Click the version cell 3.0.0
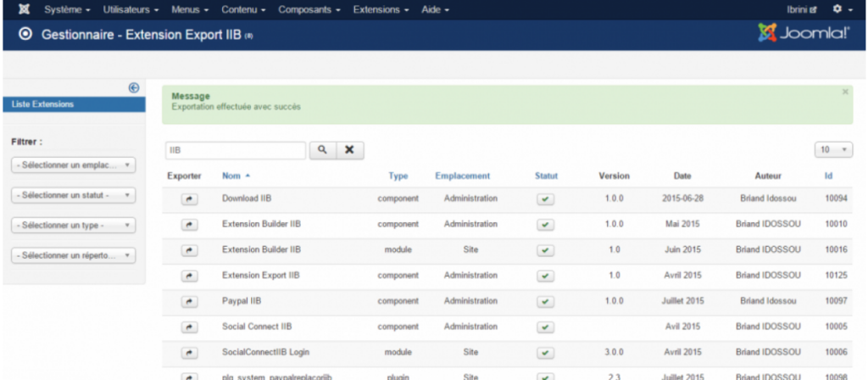868x380 pixels. tap(614, 352)
